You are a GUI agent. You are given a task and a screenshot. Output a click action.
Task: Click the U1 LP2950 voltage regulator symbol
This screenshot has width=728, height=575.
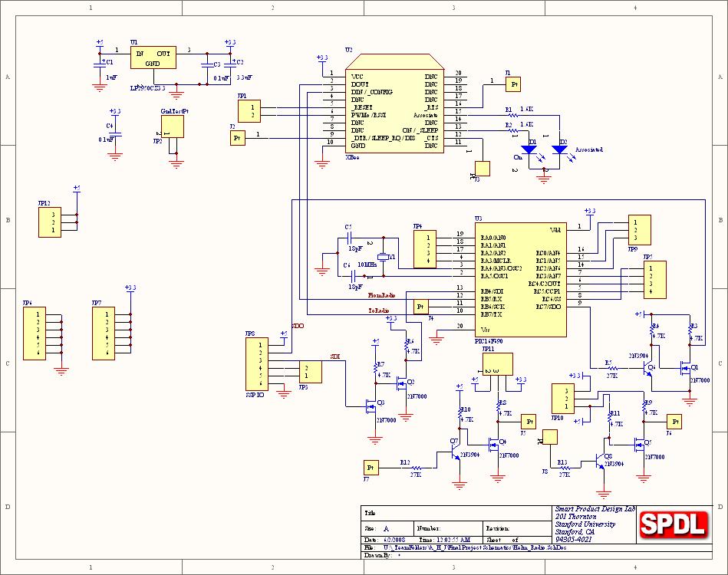pyautogui.click(x=153, y=58)
